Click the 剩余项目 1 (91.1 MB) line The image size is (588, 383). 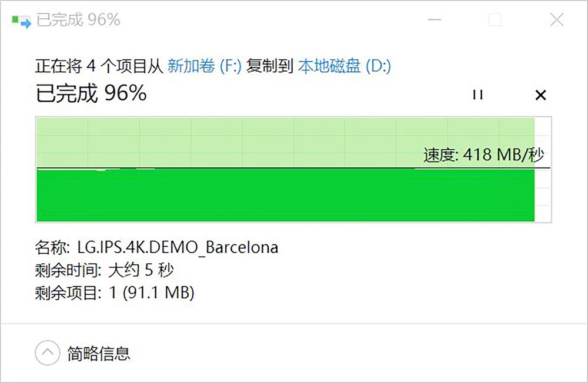point(115,293)
